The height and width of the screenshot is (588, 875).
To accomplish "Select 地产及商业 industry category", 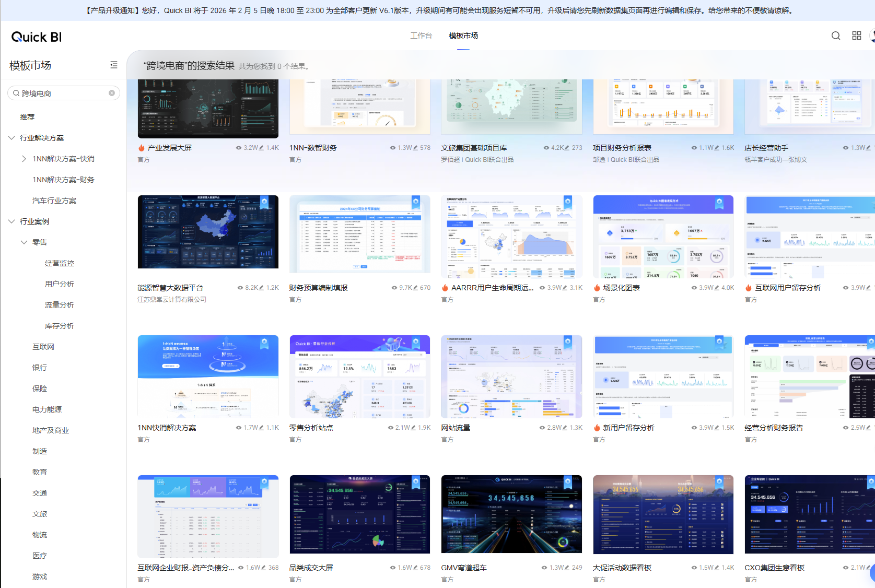I will (51, 430).
